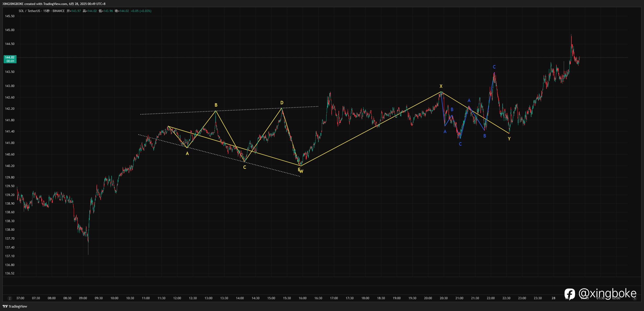Click the 141.40 price axis label
The height and width of the screenshot is (311, 644).
[10, 131]
